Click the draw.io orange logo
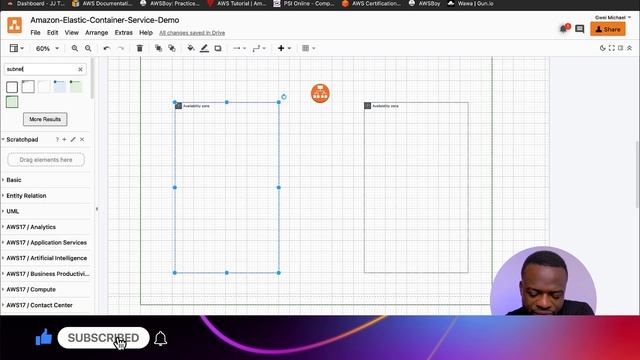 (15, 25)
